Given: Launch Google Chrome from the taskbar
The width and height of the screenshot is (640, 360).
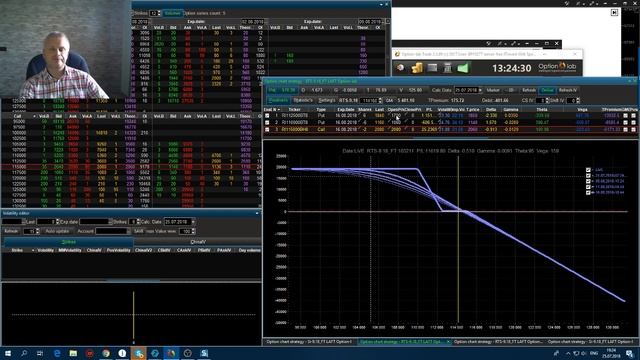Looking at the screenshot, I should tap(106, 353).
